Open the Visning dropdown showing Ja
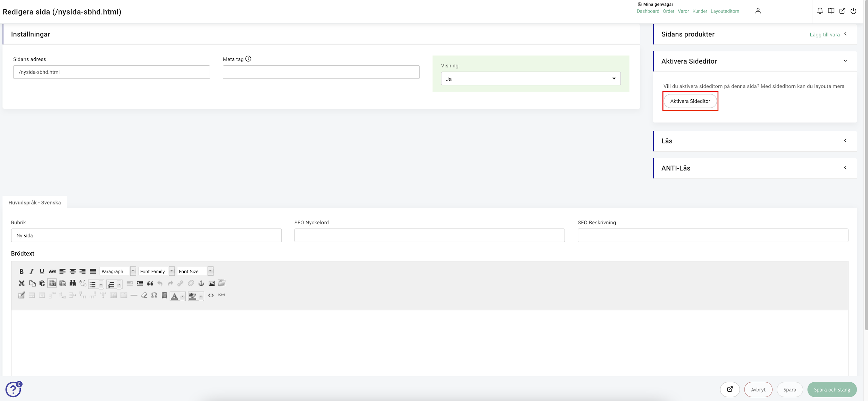Viewport: 868px width, 401px height. click(530, 79)
